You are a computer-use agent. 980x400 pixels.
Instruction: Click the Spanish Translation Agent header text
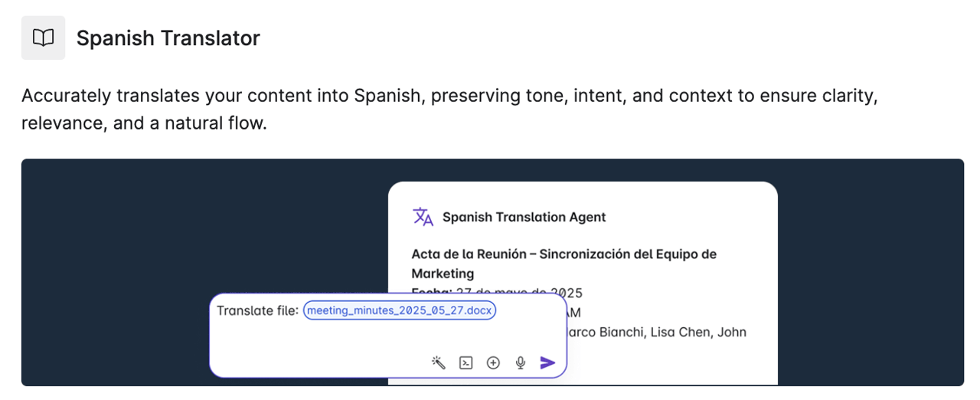[524, 217]
